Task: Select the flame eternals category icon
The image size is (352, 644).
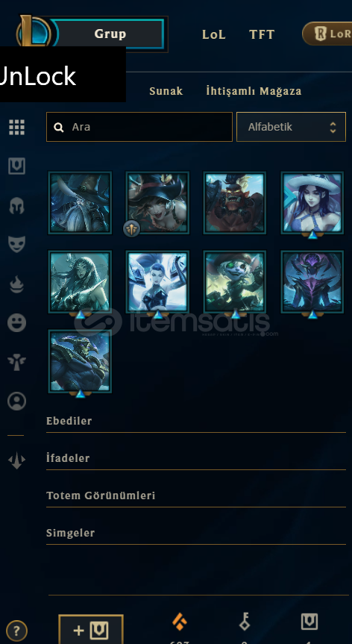Action: click(17, 284)
